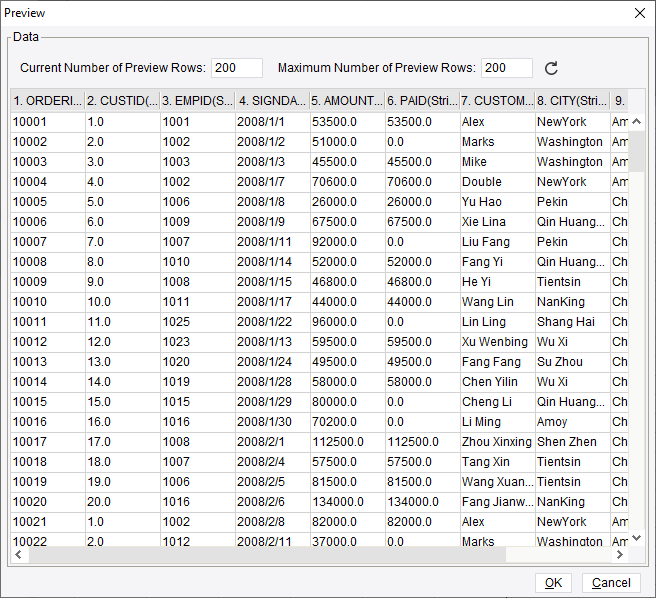Click order ID cell 10001
Viewport: 656px width, 598px height.
(x=48, y=122)
